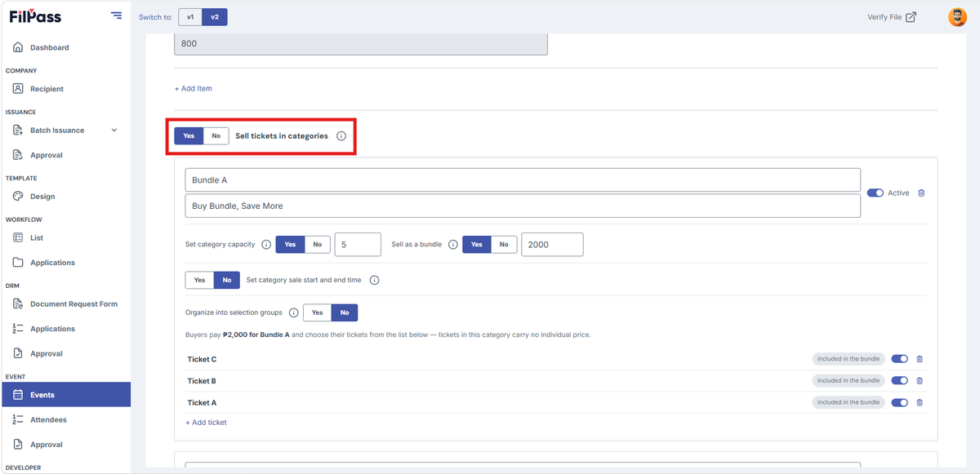
Task: Select Yes for Organize into selection groups
Action: (317, 312)
